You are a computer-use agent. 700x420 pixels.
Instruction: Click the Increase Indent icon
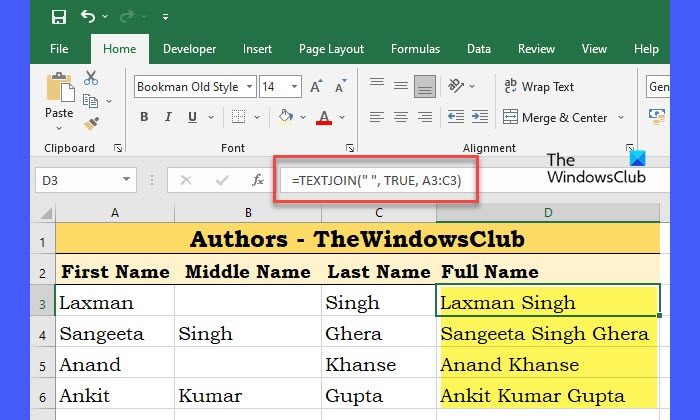(480, 117)
